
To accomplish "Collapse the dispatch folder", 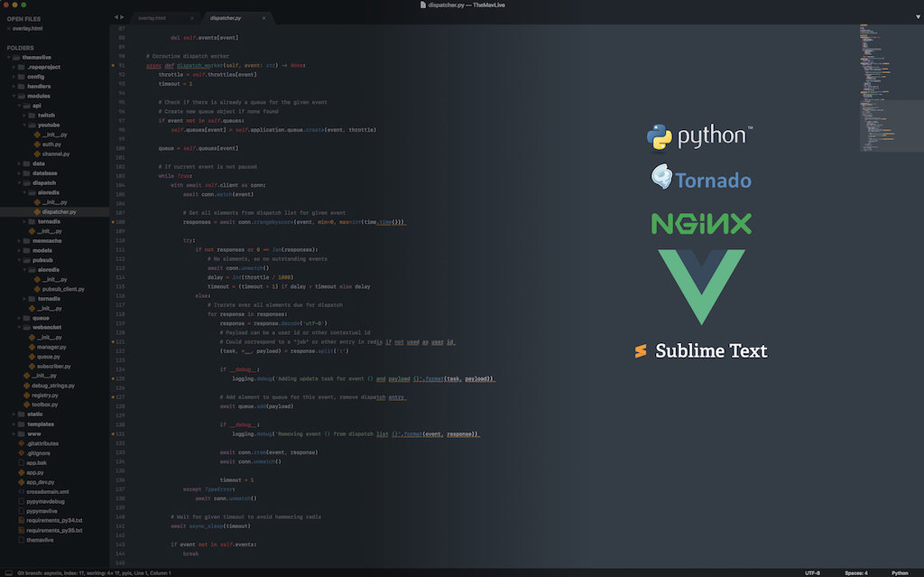I will click(x=20, y=183).
